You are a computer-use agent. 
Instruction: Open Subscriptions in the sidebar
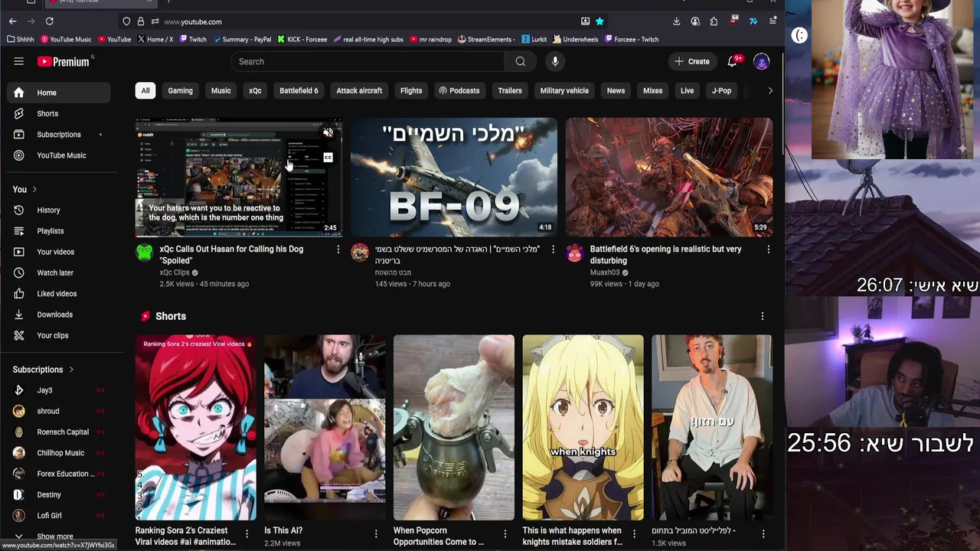click(x=59, y=135)
